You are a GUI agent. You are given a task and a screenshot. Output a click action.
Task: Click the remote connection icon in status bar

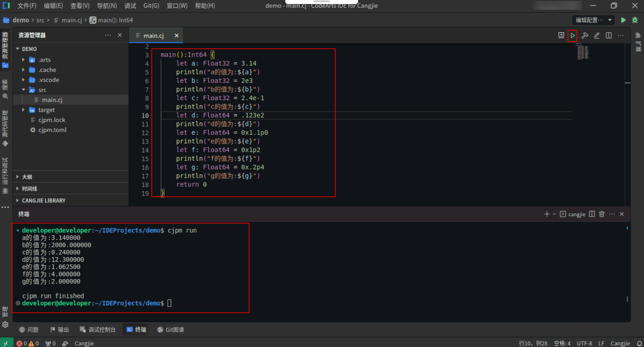tap(6, 343)
